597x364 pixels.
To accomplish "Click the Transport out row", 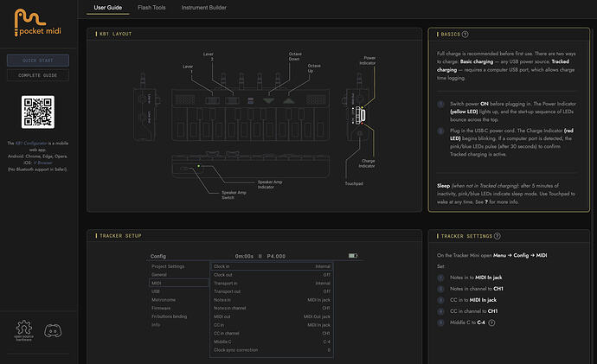I will [272, 291].
